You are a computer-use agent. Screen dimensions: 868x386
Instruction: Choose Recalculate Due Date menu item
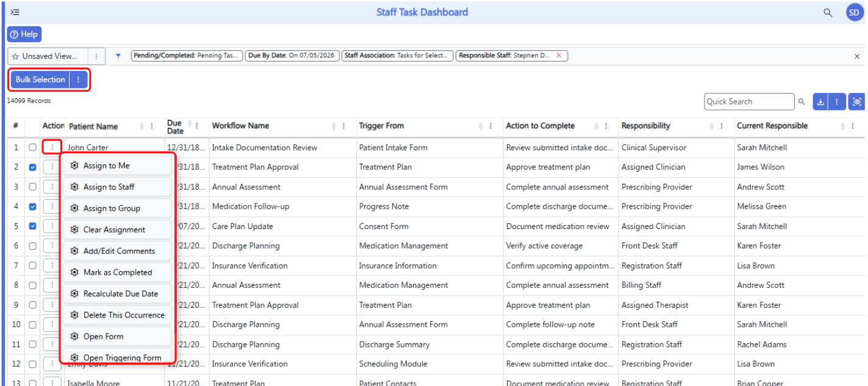pos(118,294)
